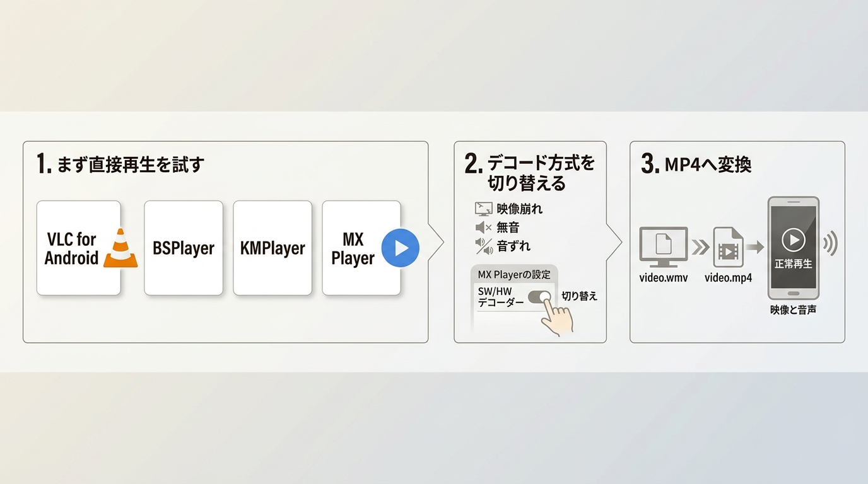The width and height of the screenshot is (868, 484).
Task: Click the 音ずれ speaker offset icon
Action: (484, 246)
